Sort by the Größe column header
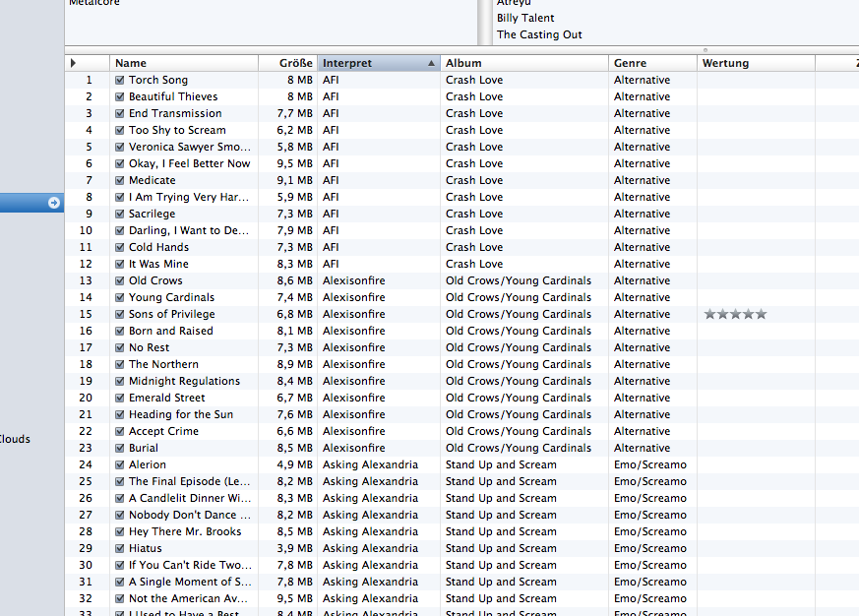This screenshot has width=859, height=616. click(288, 63)
